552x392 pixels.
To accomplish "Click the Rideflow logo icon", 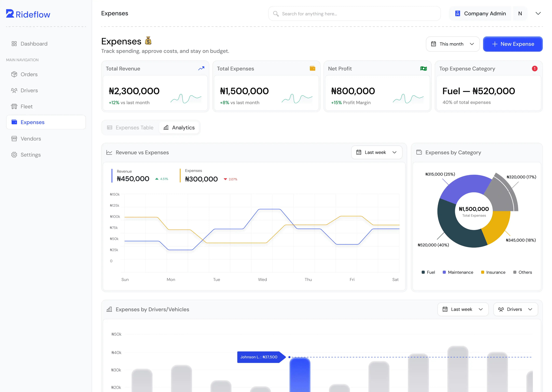I will tap(10, 14).
